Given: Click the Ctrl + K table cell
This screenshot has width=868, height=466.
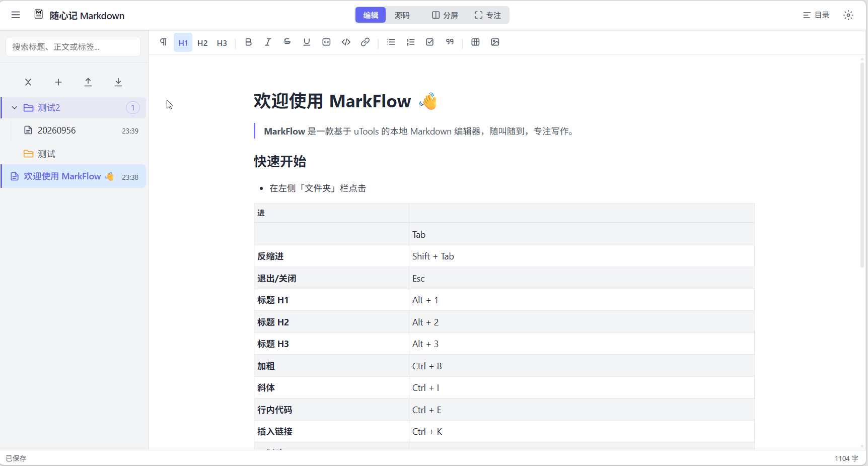Looking at the screenshot, I should click(x=582, y=432).
